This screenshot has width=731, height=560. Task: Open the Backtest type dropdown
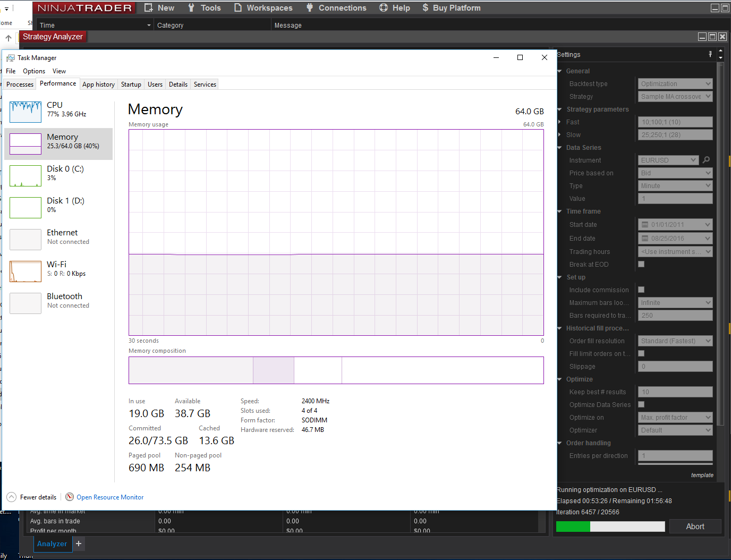[675, 83]
